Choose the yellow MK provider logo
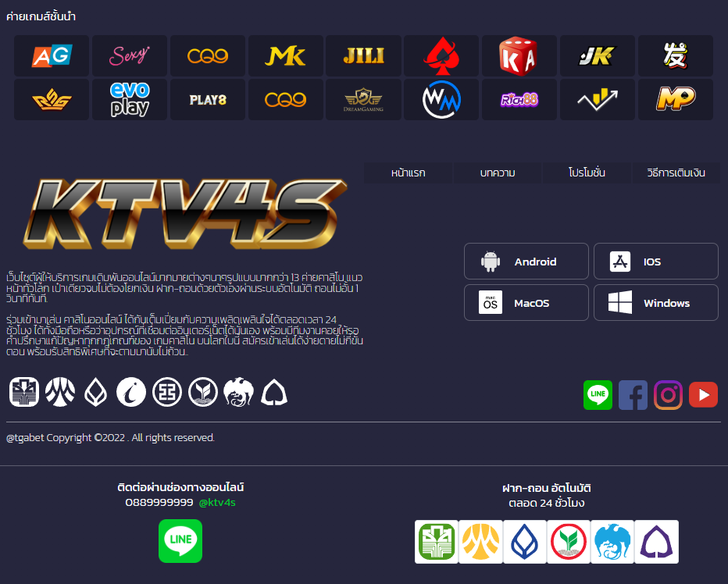The image size is (728, 584). click(286, 55)
